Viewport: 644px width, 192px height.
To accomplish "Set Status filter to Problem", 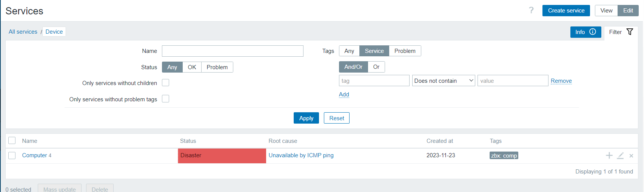I will pyautogui.click(x=217, y=67).
